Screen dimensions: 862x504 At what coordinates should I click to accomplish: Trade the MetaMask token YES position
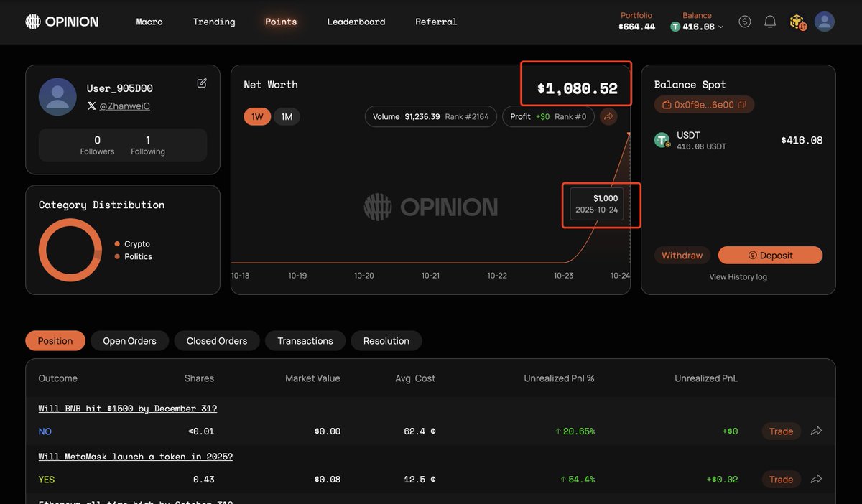(781, 479)
